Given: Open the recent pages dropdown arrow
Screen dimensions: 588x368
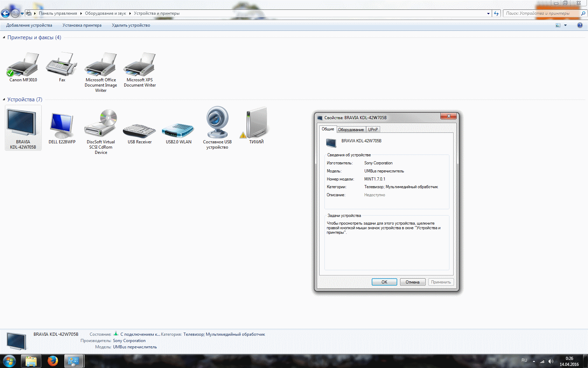Looking at the screenshot, I should pos(22,14).
